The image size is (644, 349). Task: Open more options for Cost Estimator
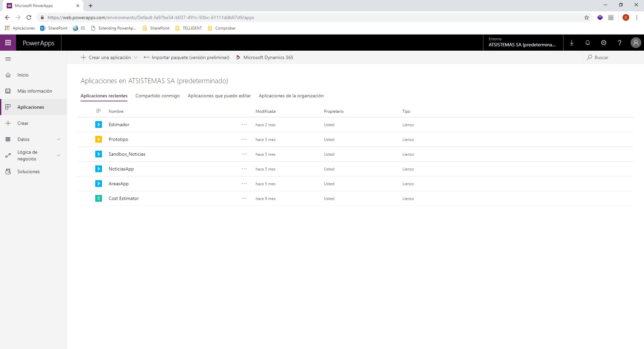coord(244,198)
